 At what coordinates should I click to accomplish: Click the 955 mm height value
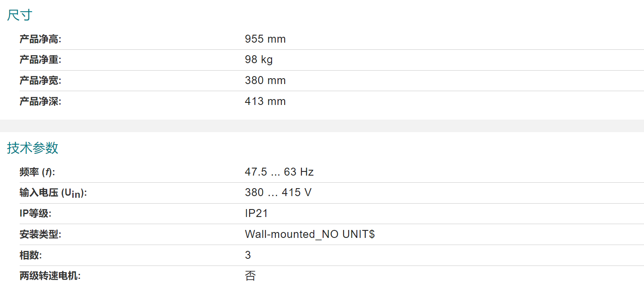coord(265,39)
